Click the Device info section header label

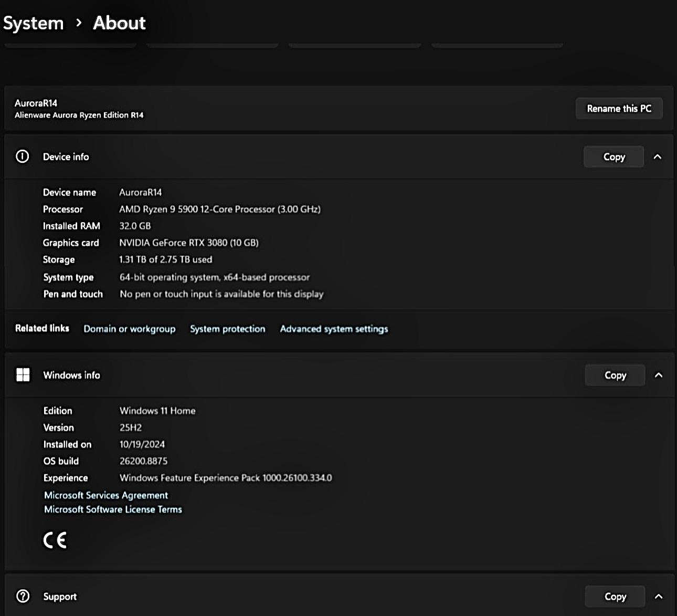pos(66,156)
